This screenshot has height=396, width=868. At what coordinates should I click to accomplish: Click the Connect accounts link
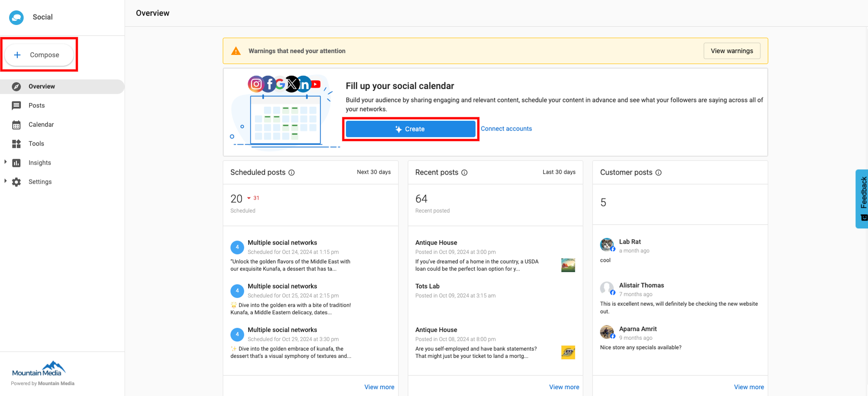click(x=506, y=129)
